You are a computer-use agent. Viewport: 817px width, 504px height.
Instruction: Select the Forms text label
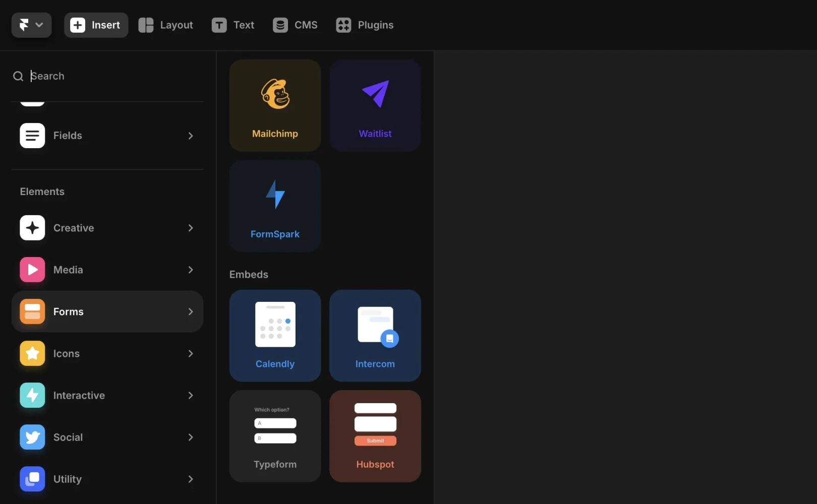(x=69, y=311)
